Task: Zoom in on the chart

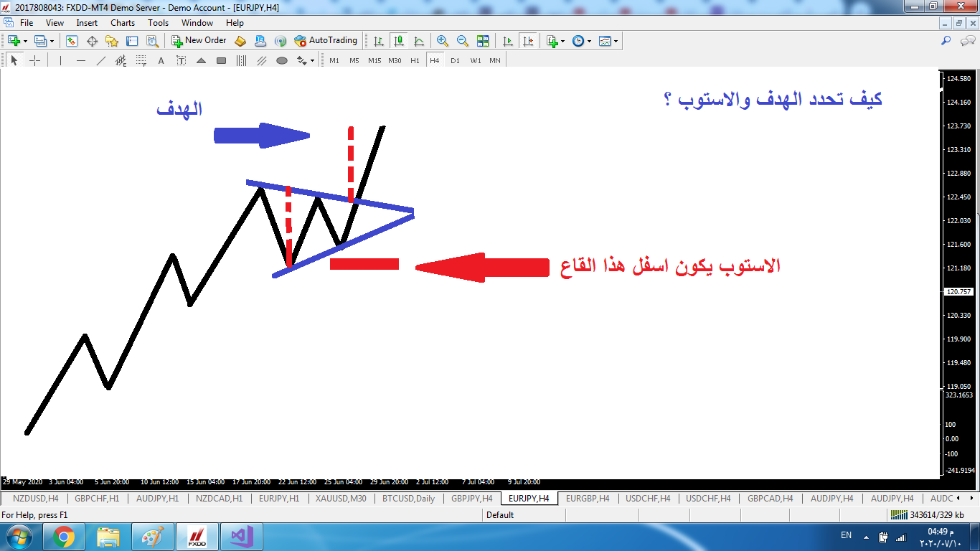Action: point(443,41)
